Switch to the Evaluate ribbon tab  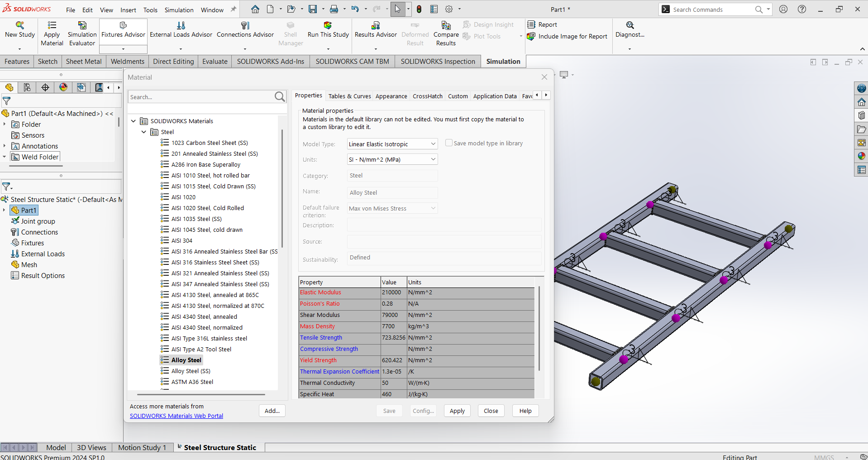coord(215,62)
